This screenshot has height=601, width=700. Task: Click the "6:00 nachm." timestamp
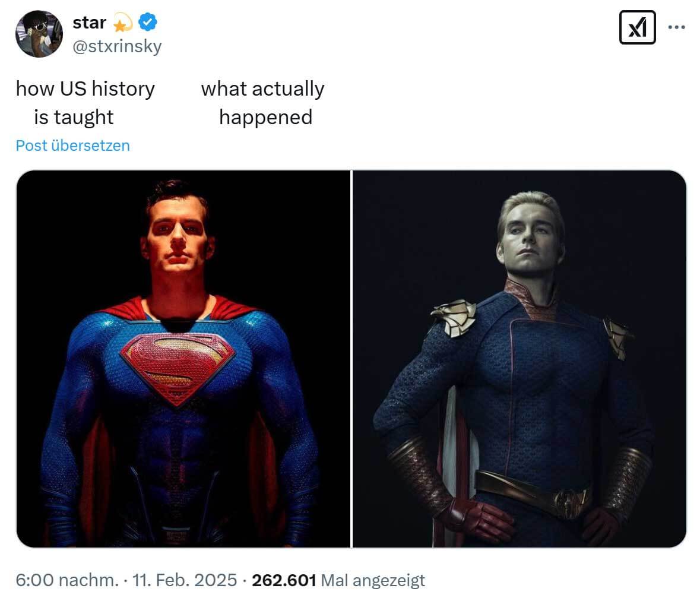click(68, 580)
